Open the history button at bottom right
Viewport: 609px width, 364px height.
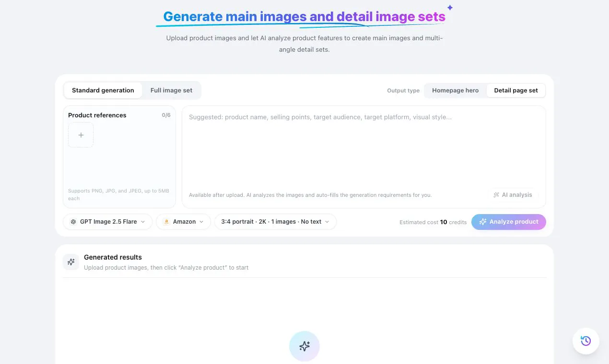[x=586, y=341]
